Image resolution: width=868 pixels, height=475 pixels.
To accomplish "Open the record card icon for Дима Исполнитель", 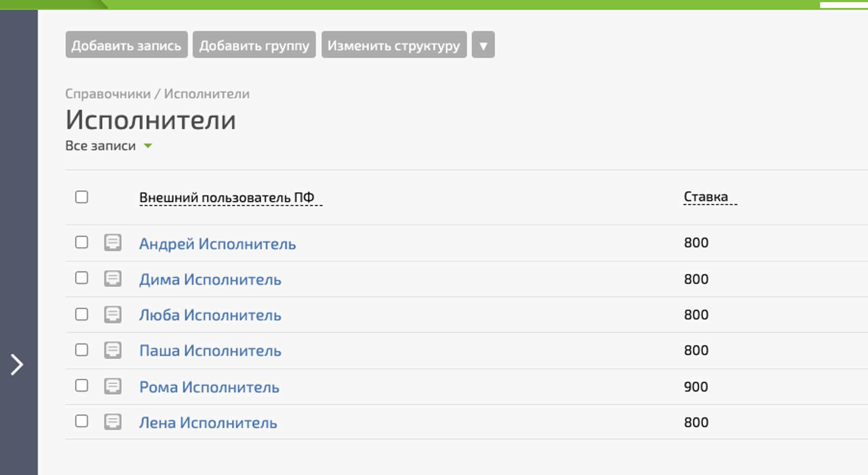I will 113,278.
